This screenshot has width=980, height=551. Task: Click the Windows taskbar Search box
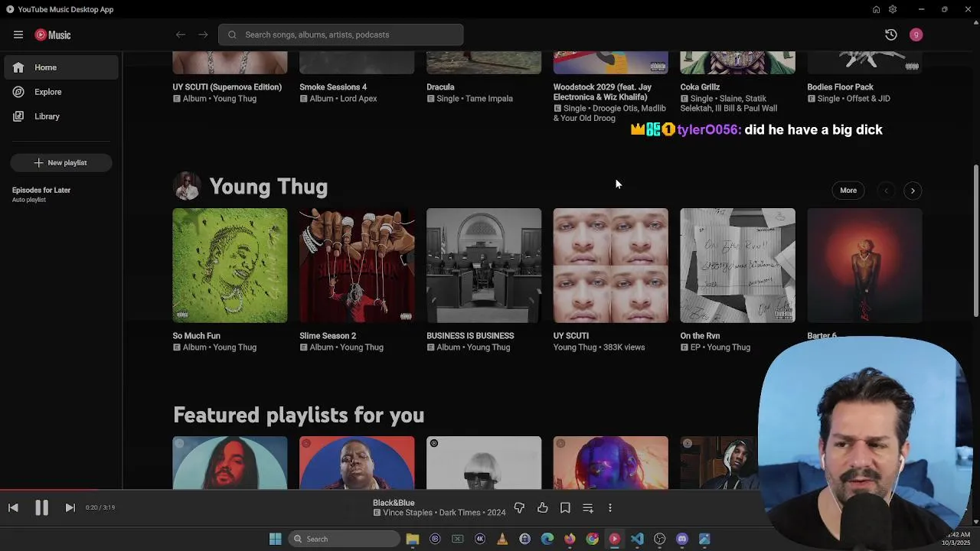tap(345, 539)
